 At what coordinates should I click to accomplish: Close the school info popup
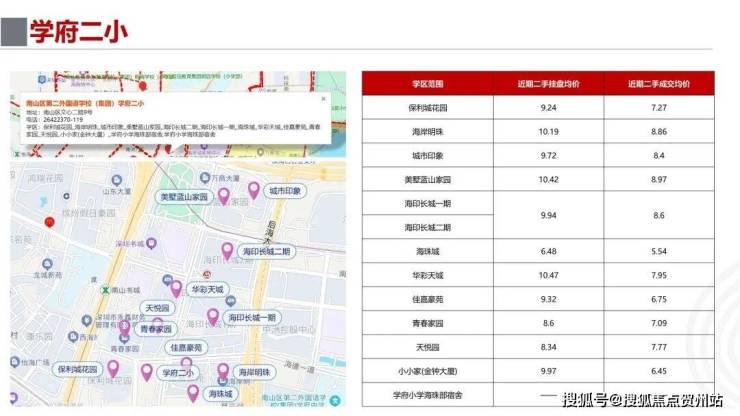tap(323, 99)
